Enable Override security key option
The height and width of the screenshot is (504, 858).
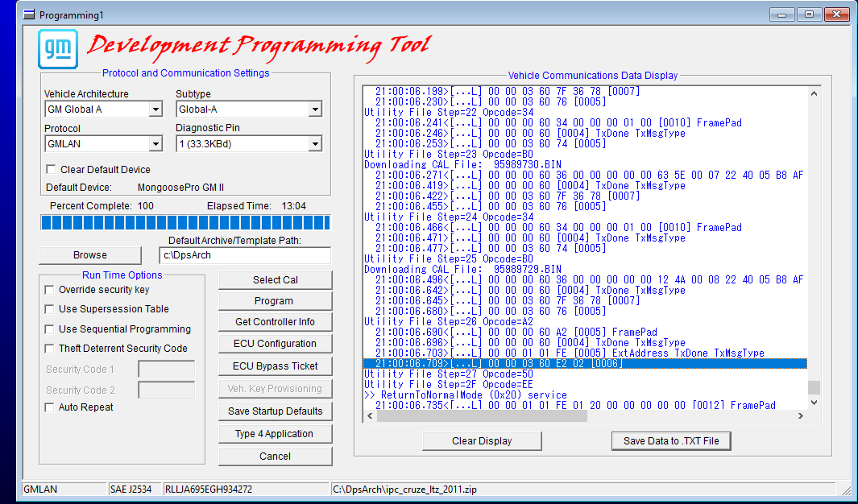tap(49, 290)
